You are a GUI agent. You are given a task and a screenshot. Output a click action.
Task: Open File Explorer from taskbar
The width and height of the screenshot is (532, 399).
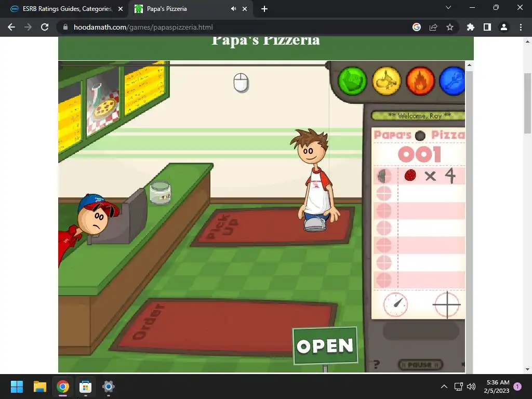point(39,387)
